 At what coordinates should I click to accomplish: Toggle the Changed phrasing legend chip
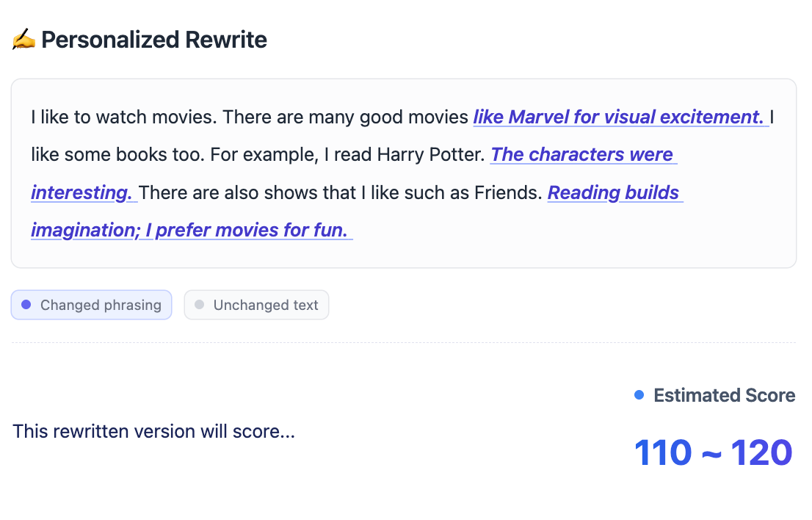click(x=91, y=305)
